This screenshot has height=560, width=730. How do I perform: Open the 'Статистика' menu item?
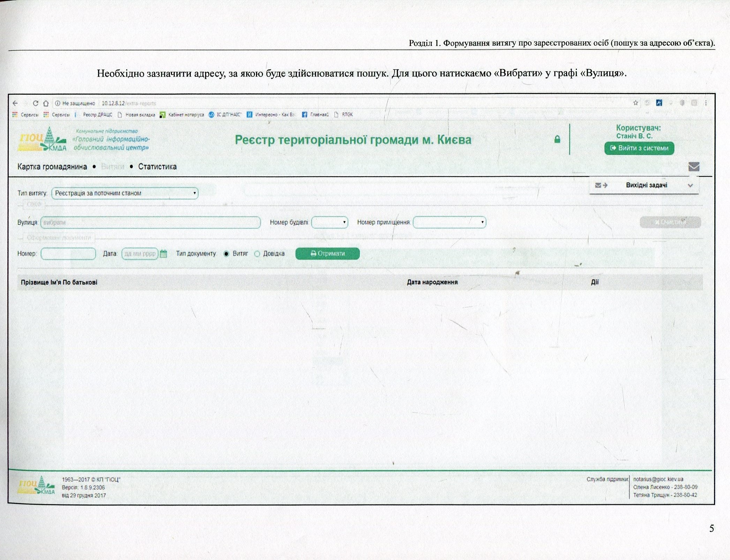[157, 167]
